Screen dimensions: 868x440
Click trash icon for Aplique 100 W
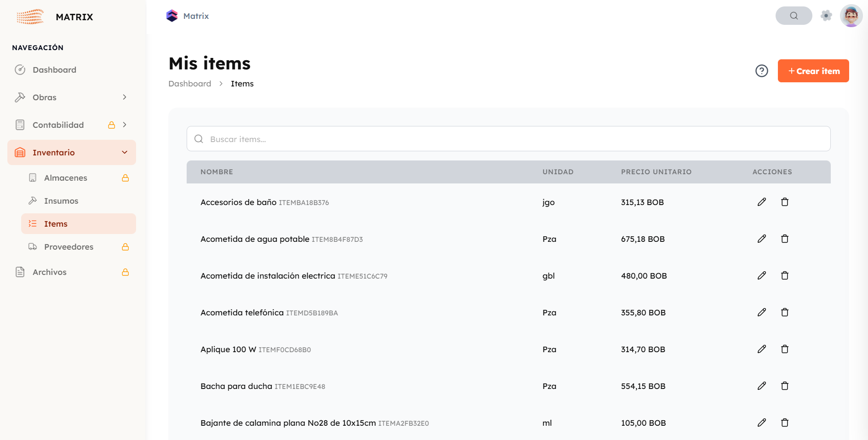pyautogui.click(x=785, y=349)
